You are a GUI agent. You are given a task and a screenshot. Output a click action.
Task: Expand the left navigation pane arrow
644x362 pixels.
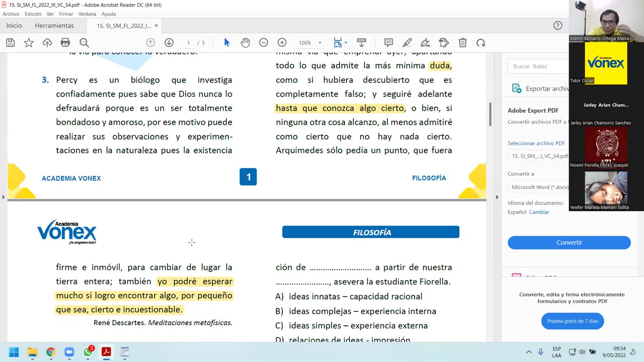(x=3, y=197)
